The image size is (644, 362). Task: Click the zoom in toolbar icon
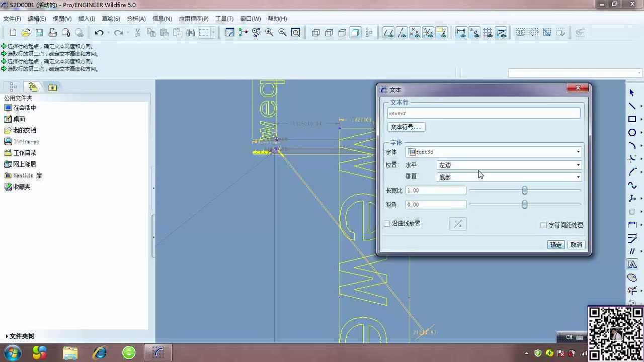pyautogui.click(x=269, y=33)
